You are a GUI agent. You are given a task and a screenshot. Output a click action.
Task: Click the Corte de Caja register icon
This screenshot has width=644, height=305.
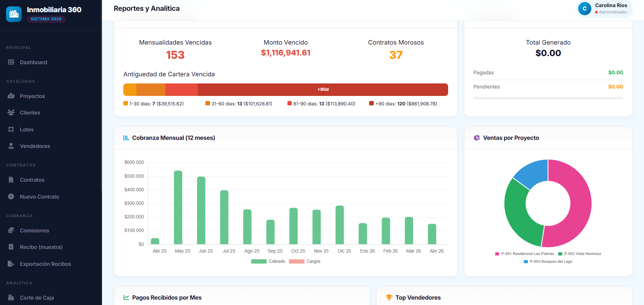[x=11, y=298]
